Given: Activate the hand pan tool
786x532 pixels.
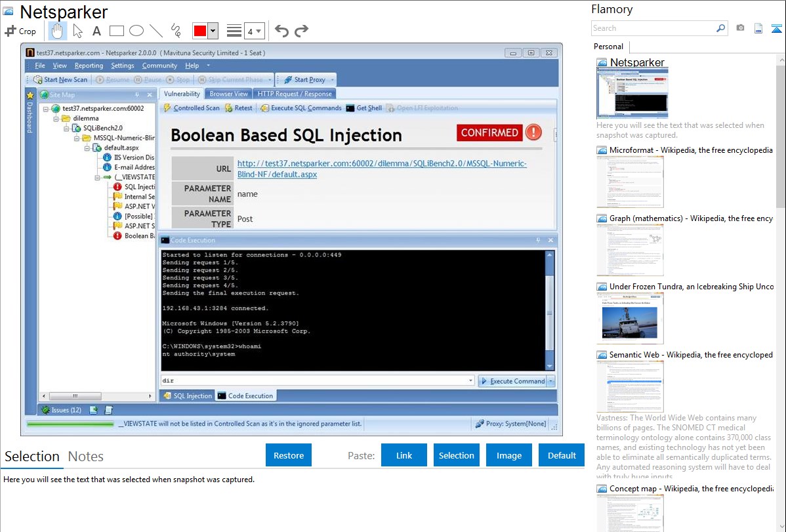Looking at the screenshot, I should click(58, 31).
